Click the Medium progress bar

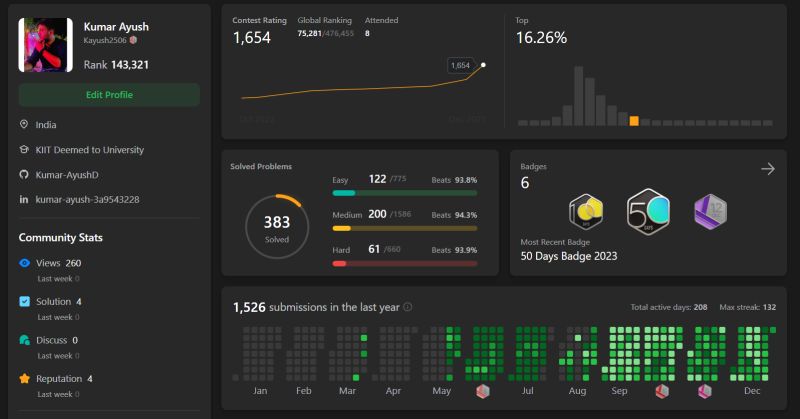(x=405, y=228)
